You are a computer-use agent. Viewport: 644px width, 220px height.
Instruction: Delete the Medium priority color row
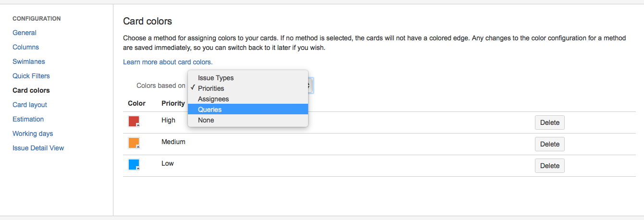click(x=549, y=144)
